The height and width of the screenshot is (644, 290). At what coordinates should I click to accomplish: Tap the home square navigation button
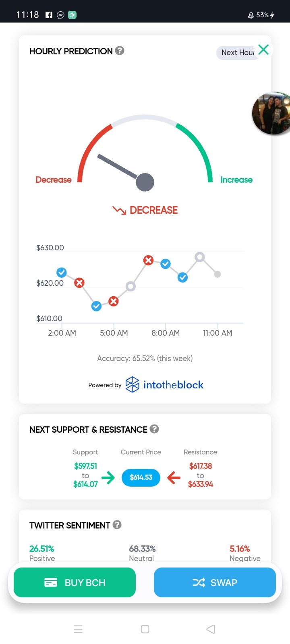point(145,629)
